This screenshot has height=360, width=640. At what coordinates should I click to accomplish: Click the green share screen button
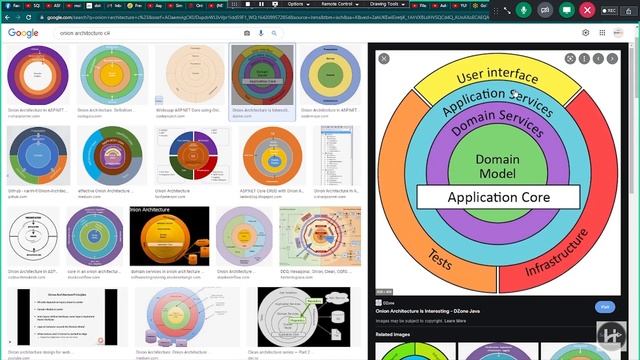(x=566, y=10)
